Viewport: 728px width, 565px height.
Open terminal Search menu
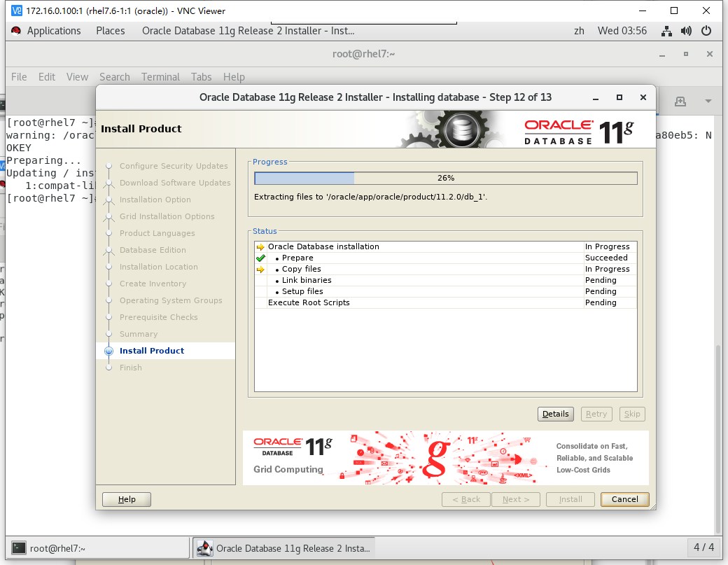coord(115,76)
